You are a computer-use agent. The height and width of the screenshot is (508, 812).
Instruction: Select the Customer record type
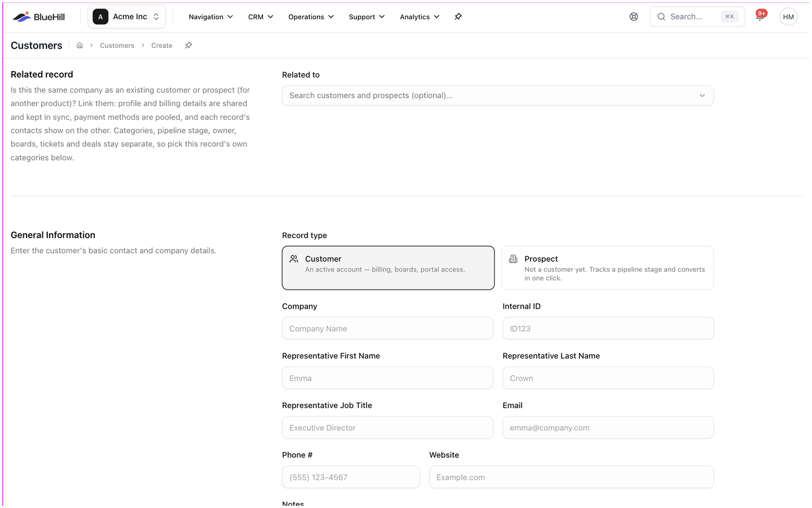[x=388, y=268]
